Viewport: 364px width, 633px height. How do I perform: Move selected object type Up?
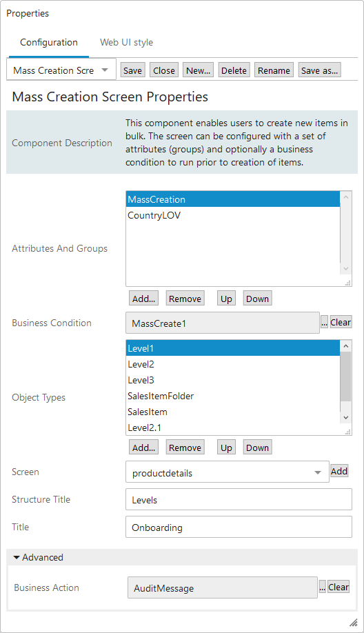[226, 448]
